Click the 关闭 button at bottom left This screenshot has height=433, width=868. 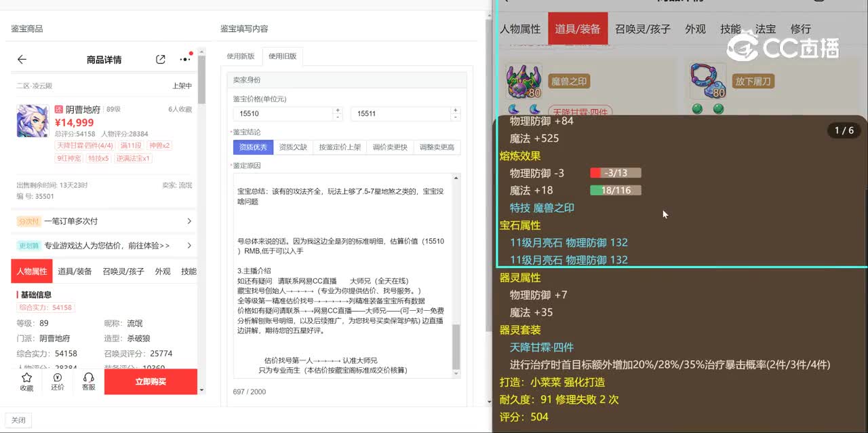coord(18,420)
